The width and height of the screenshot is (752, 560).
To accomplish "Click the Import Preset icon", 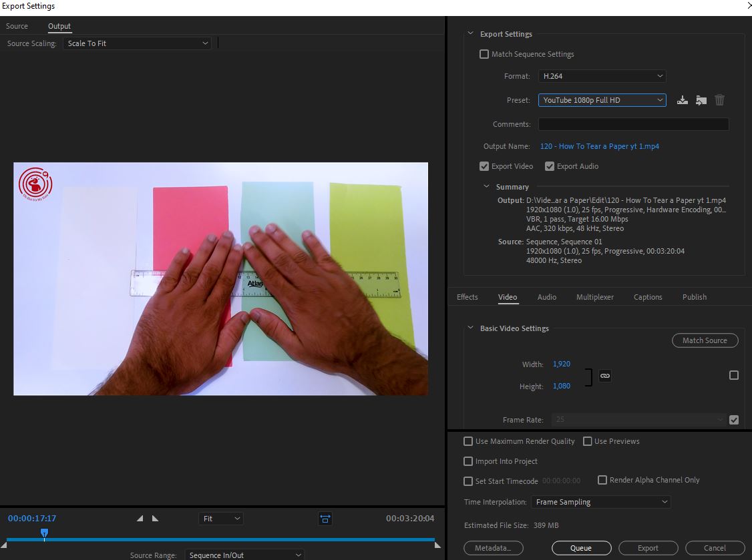I will 701,100.
